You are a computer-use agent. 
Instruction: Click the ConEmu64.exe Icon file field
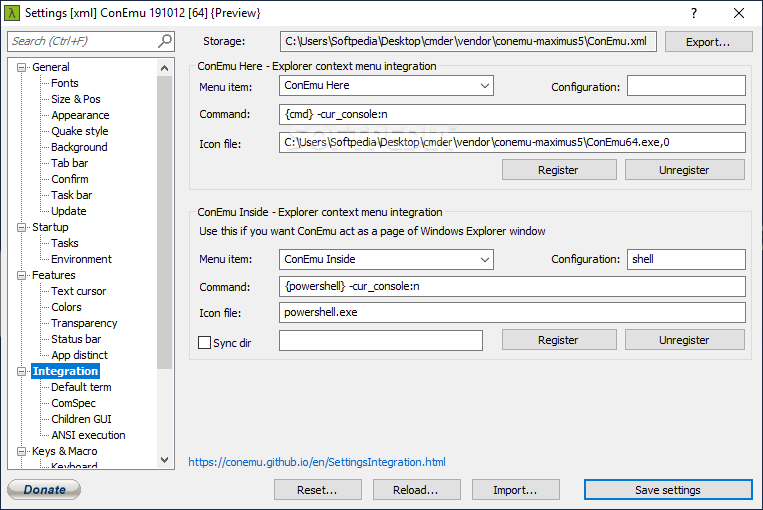[x=512, y=143]
